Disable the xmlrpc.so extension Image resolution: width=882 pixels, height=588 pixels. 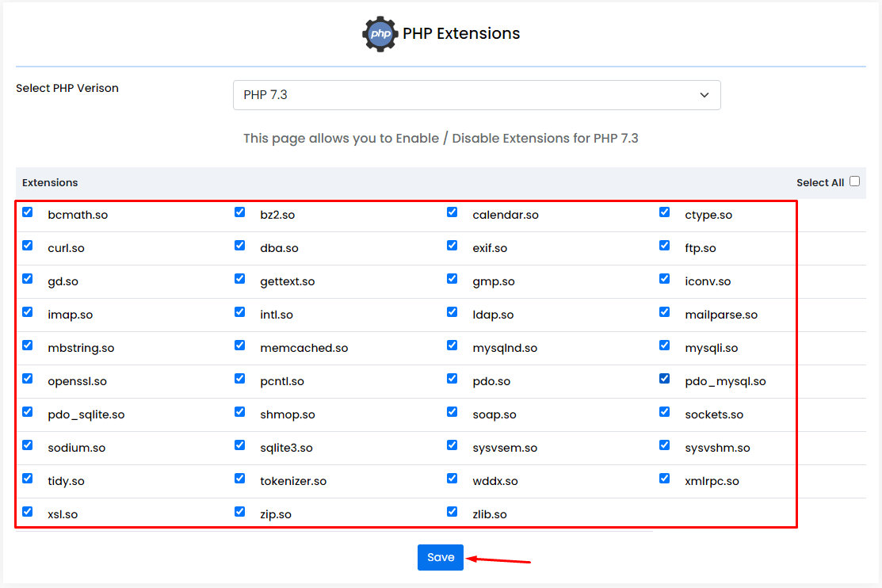tap(664, 479)
